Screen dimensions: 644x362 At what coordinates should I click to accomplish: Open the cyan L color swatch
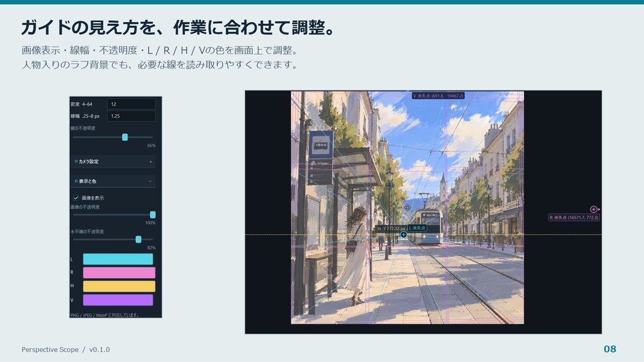pos(118,259)
